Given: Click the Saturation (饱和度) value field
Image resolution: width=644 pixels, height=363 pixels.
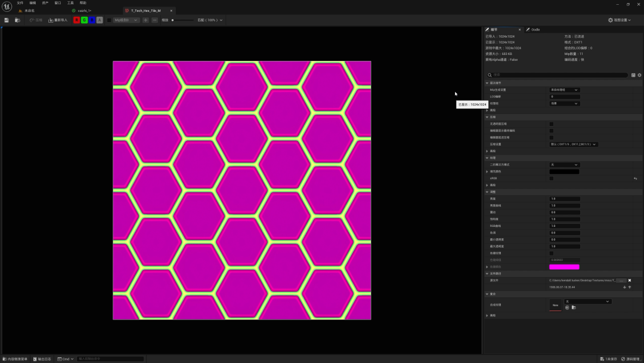Looking at the screenshot, I should pyautogui.click(x=565, y=219).
